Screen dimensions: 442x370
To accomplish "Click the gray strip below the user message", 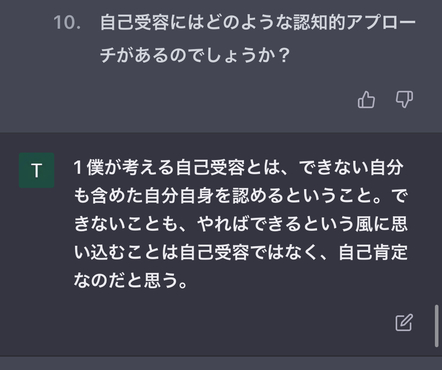I will (x=221, y=363).
